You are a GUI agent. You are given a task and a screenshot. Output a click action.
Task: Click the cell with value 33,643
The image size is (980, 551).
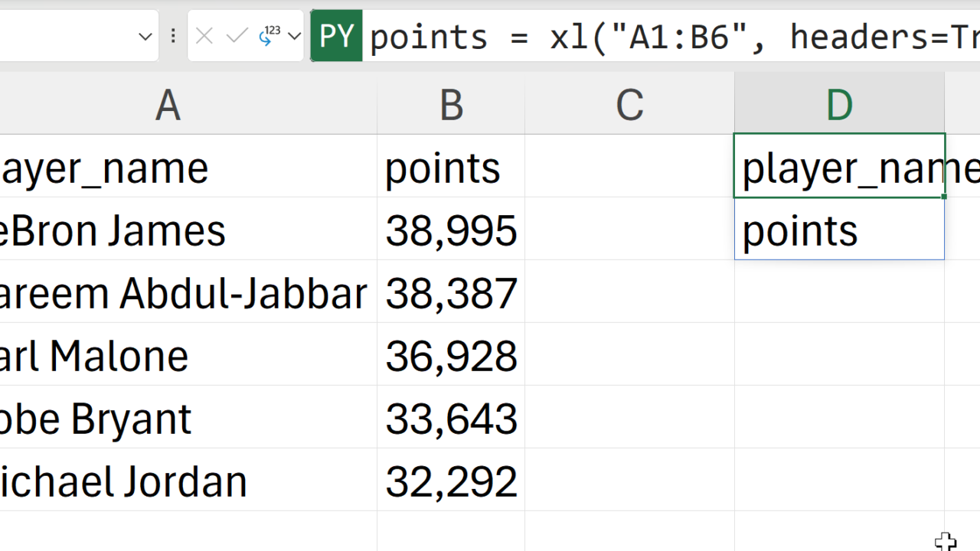pos(451,419)
